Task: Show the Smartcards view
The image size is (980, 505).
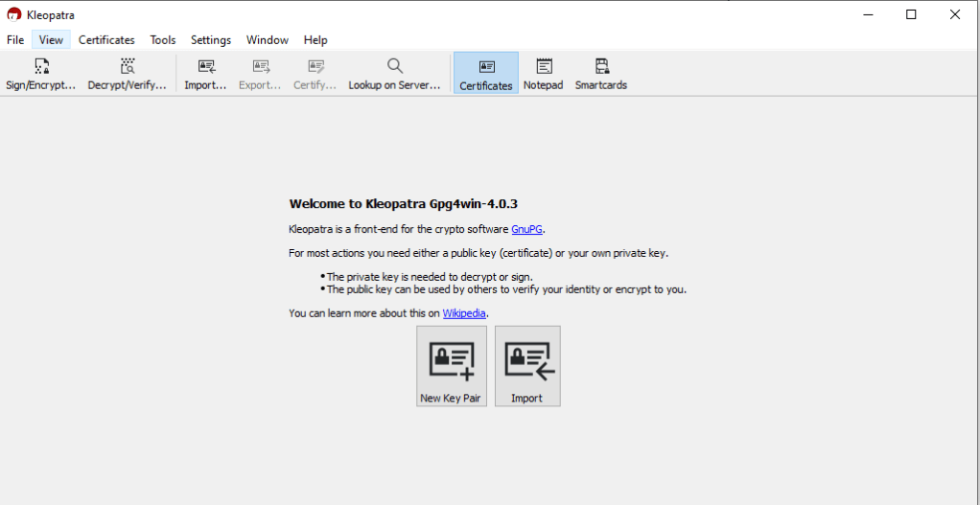Action: tap(600, 73)
